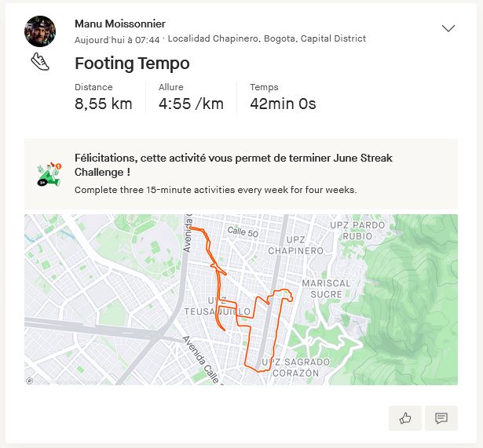This screenshot has width=483, height=448.
Task: Give kudos with the thumbs-up button
Action: point(405,418)
